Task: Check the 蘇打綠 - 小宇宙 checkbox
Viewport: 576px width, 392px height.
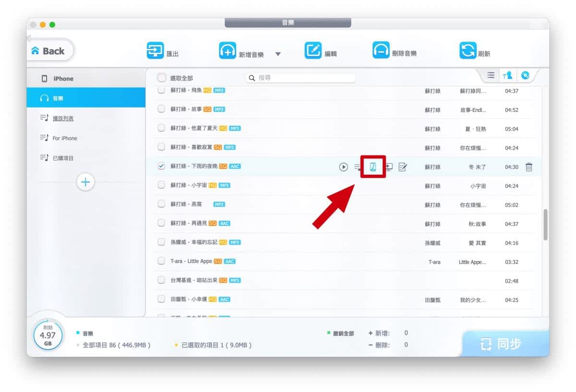Action: 161,185
